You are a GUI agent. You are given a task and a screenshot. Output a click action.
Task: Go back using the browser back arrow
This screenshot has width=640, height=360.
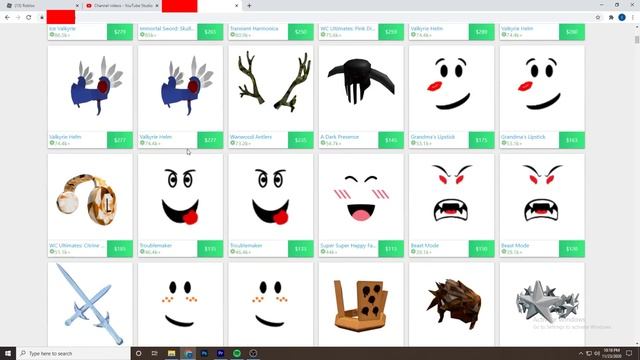click(x=7, y=18)
